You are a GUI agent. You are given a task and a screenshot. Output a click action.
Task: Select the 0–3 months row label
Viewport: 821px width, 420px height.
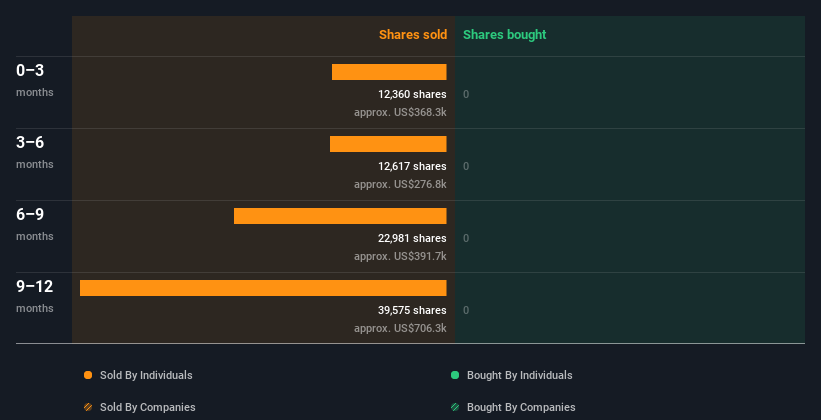35,80
